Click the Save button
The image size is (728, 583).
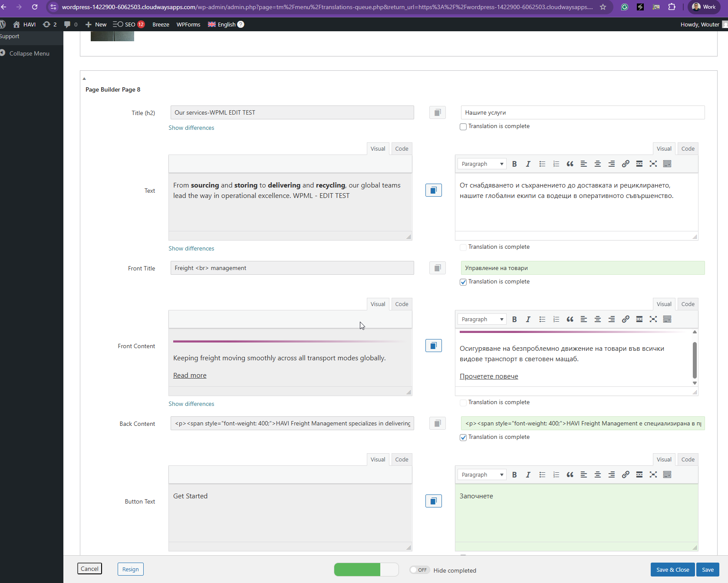(x=708, y=570)
